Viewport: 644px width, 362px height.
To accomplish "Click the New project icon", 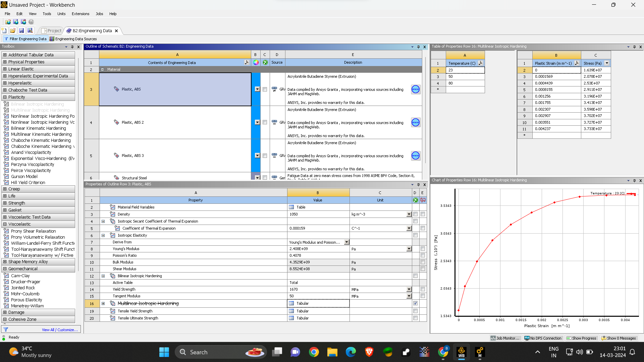I will (x=4, y=31).
